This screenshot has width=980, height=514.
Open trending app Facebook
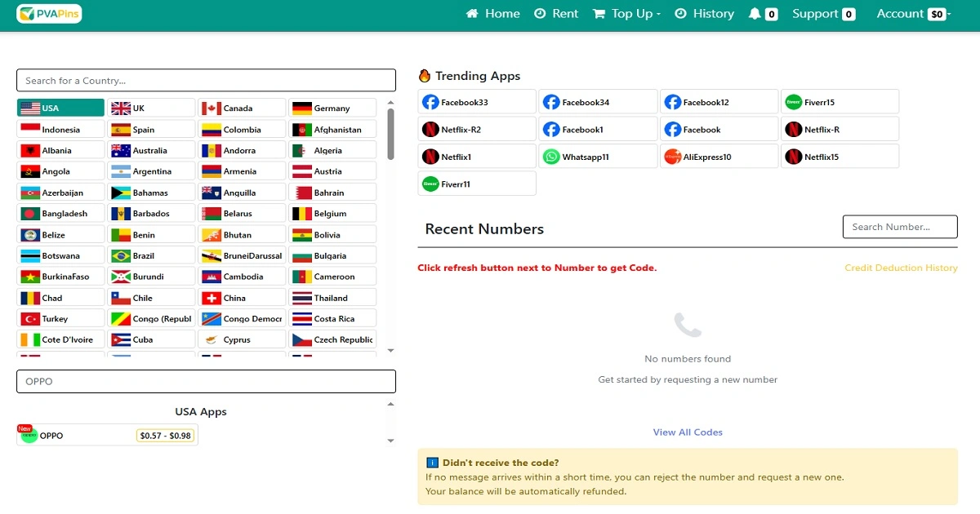(x=719, y=129)
